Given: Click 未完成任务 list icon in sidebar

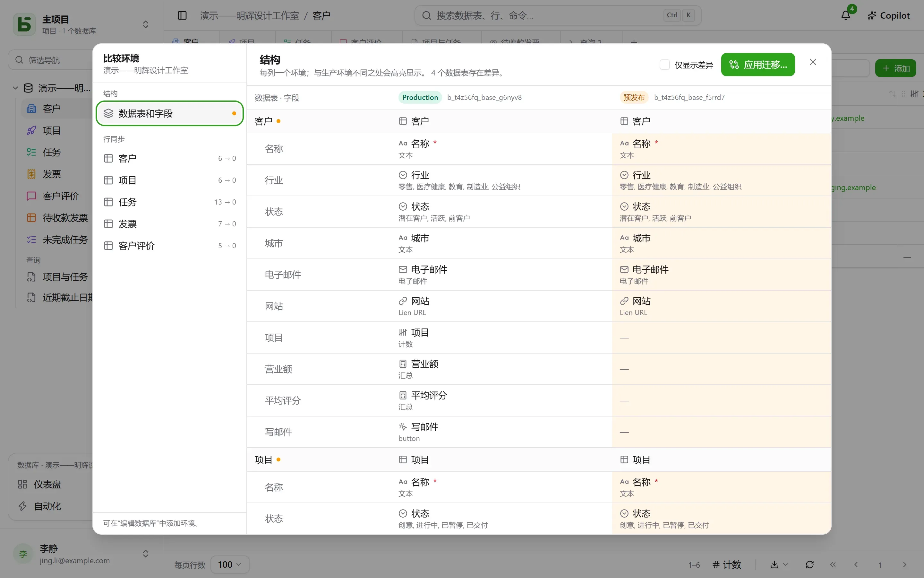Looking at the screenshot, I should 31,239.
